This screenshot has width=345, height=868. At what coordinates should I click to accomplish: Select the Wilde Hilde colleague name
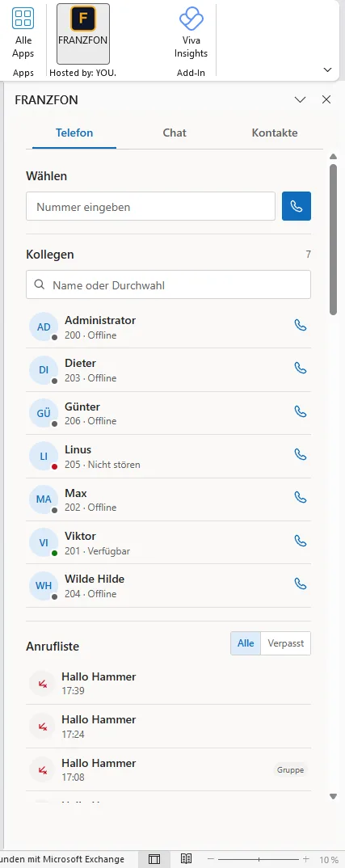pyautogui.click(x=95, y=579)
